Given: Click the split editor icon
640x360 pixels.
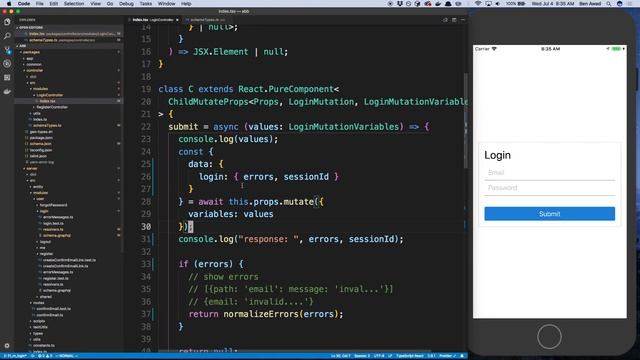Looking at the screenshot, I should point(454,20).
